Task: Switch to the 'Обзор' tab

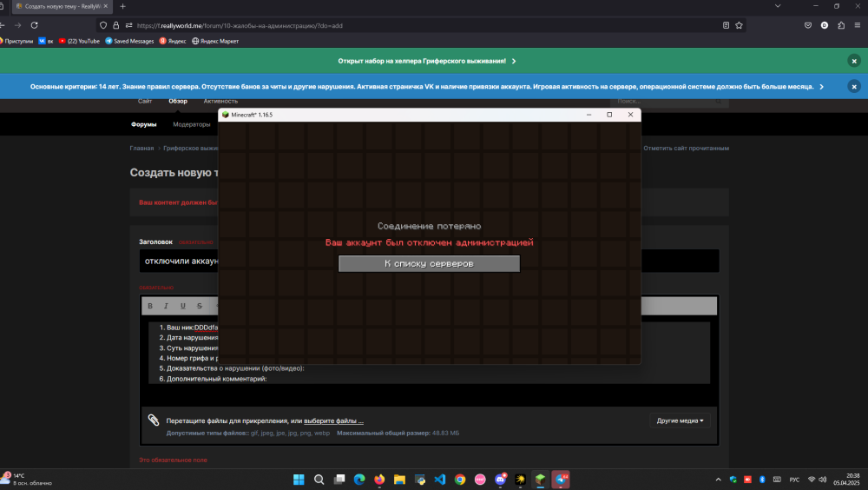Action: tap(178, 101)
